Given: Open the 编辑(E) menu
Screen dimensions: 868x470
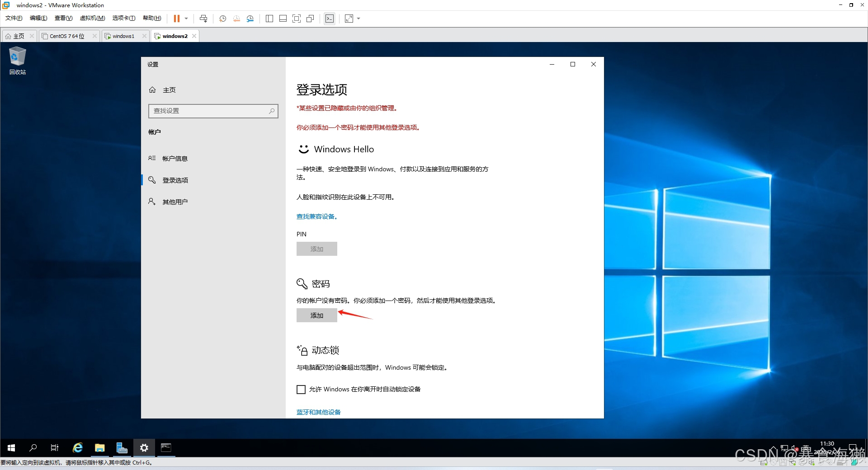Looking at the screenshot, I should (38, 18).
